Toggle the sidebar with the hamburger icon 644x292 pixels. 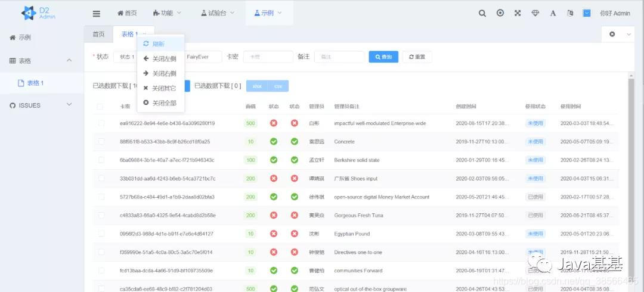[97, 14]
